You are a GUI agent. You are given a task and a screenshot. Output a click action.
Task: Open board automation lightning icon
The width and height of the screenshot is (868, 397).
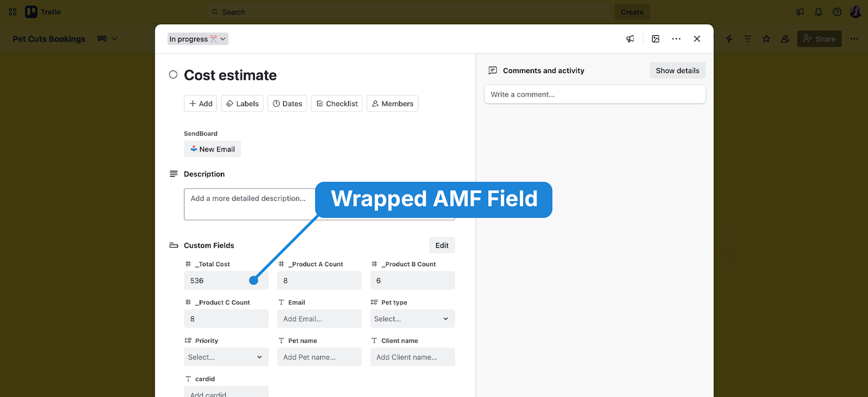[729, 39]
